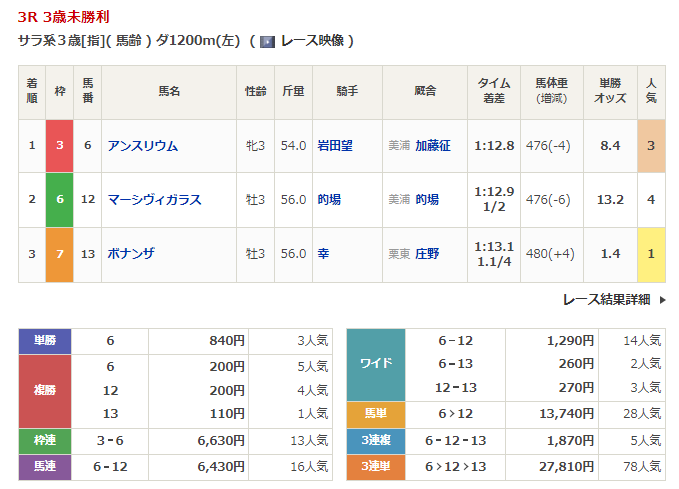The image size is (679, 489).
Task: Select the 3連単 payout label
Action: (x=375, y=465)
